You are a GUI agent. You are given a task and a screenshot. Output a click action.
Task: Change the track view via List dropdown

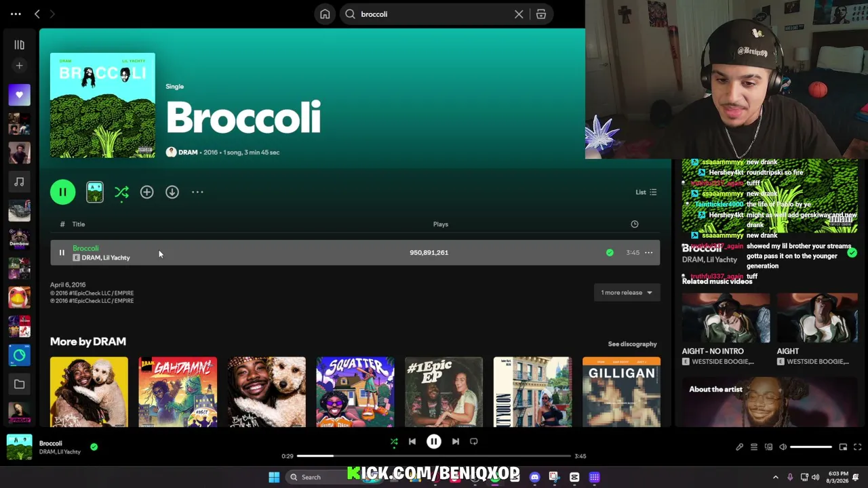point(646,192)
